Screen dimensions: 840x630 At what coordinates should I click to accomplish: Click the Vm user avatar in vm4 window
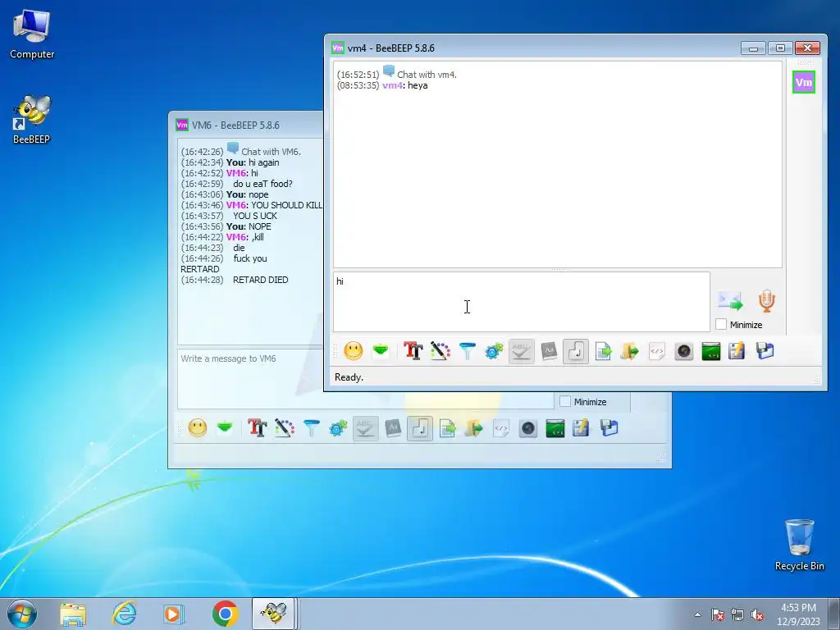tap(804, 82)
